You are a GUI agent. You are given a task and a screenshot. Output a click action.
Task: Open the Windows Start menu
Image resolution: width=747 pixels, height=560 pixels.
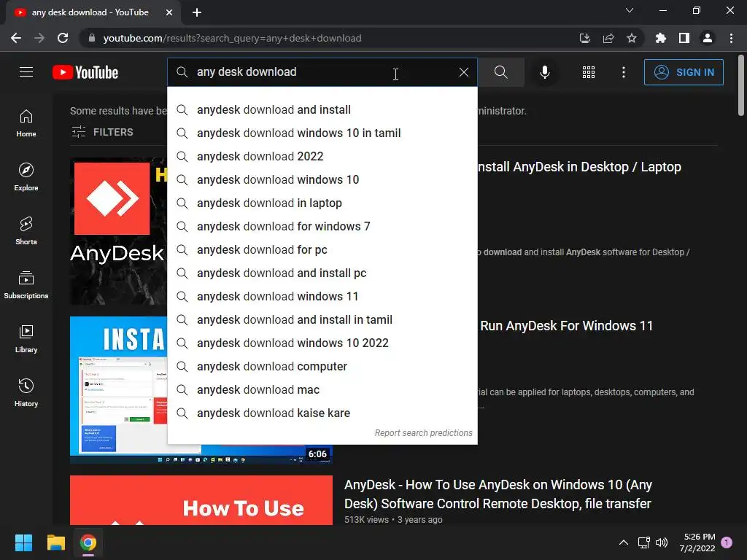click(23, 542)
